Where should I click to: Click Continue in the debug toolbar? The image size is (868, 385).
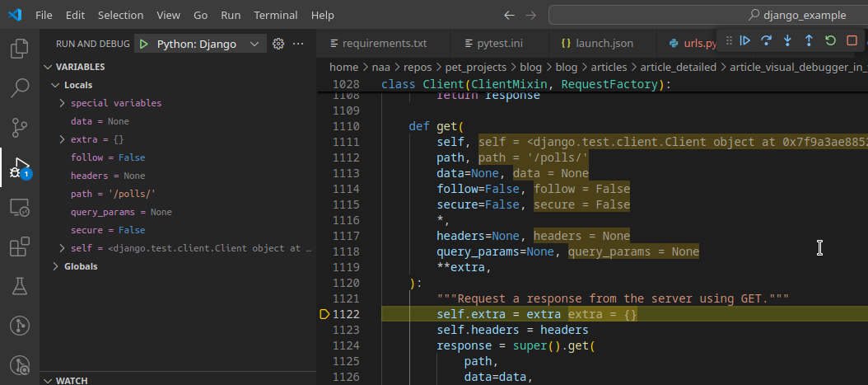[745, 40]
